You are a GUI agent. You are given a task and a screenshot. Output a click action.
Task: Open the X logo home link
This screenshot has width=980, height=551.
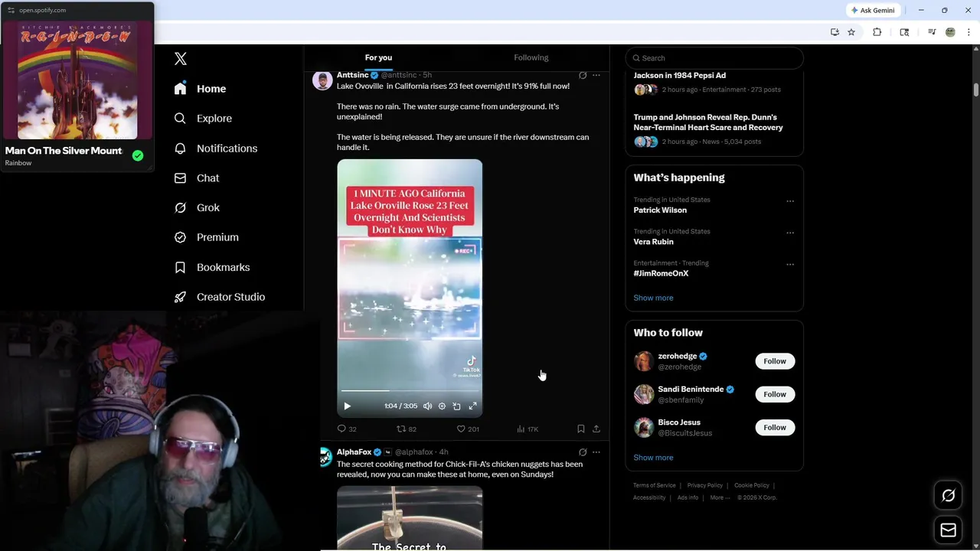click(181, 59)
